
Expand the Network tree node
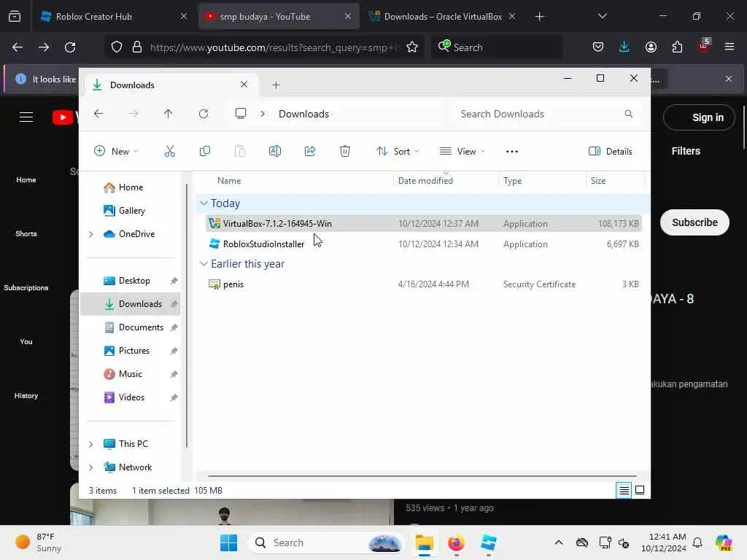point(91,467)
